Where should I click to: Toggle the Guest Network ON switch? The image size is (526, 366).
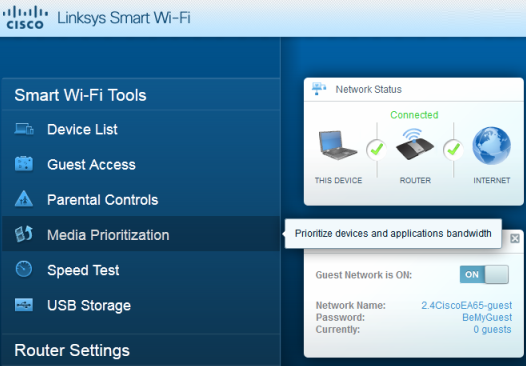[484, 274]
